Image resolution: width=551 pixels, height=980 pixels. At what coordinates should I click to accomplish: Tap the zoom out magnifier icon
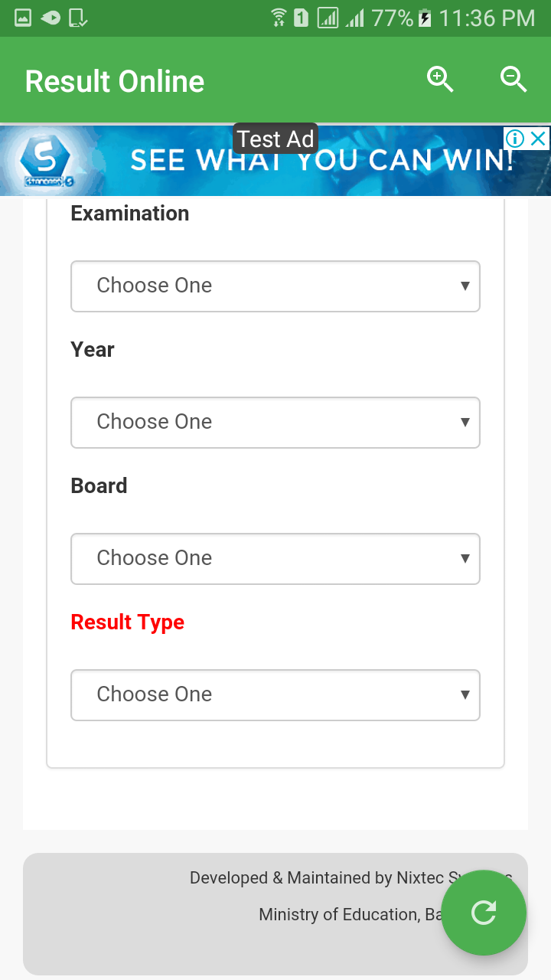[514, 80]
